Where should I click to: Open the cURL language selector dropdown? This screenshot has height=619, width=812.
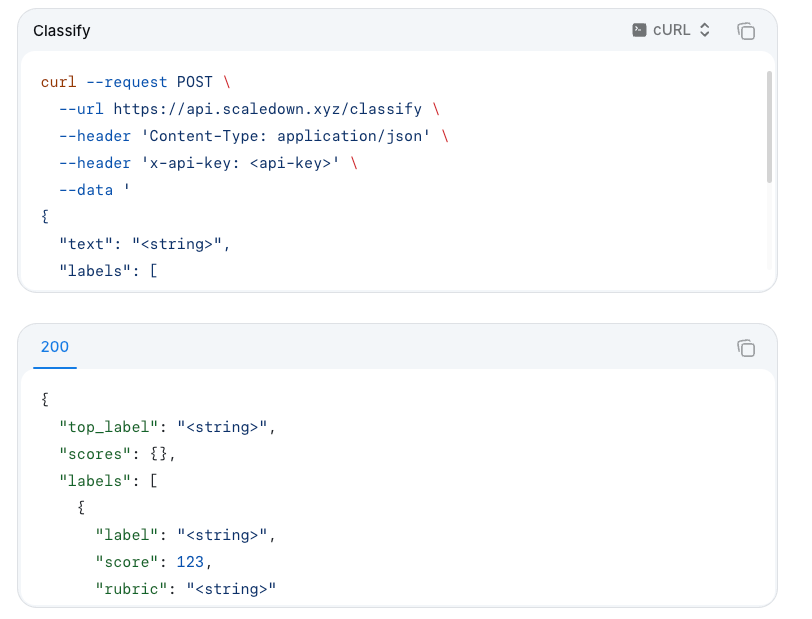click(x=671, y=30)
